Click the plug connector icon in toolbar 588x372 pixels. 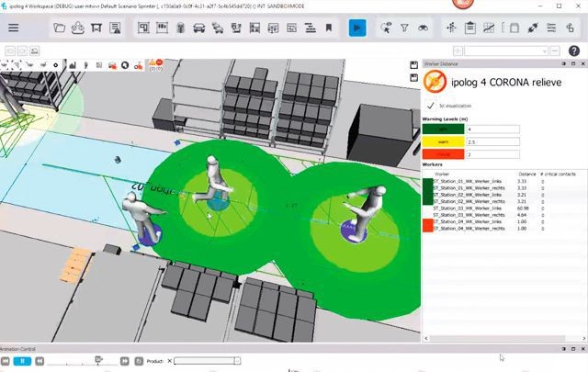pos(533,28)
